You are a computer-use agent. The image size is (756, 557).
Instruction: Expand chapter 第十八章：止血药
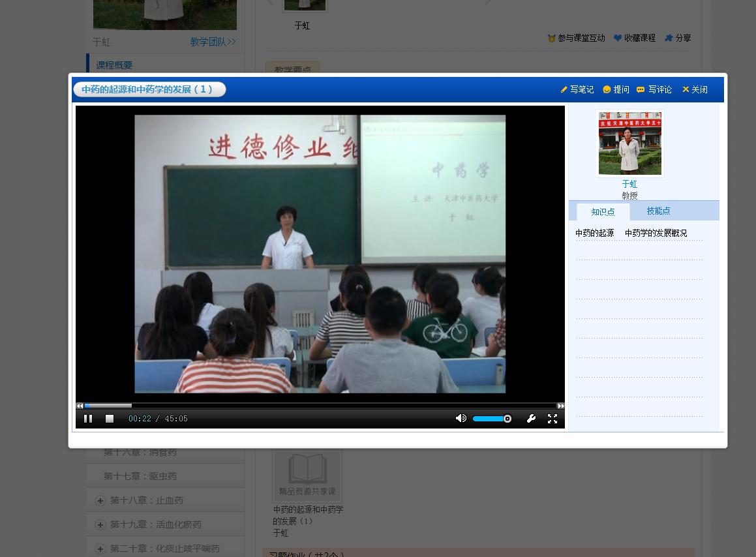click(x=100, y=500)
